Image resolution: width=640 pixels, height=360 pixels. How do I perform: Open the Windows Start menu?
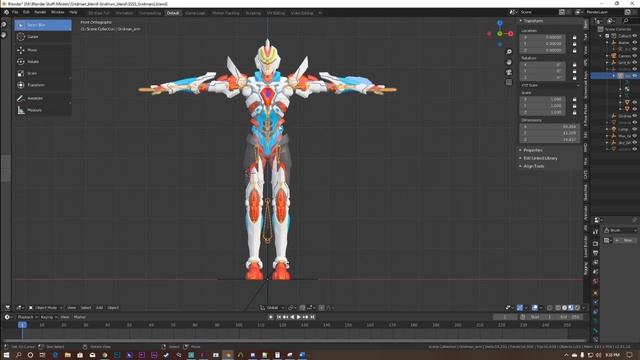coord(7,355)
